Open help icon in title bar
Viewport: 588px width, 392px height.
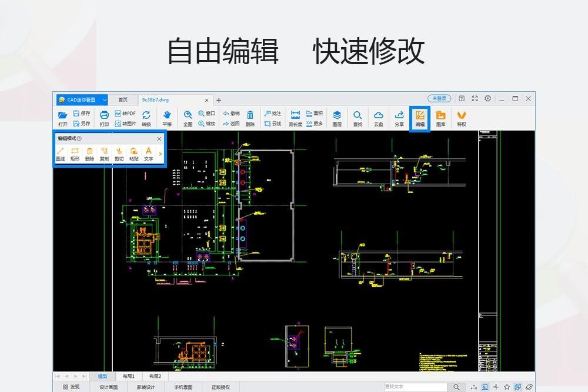coord(462,98)
